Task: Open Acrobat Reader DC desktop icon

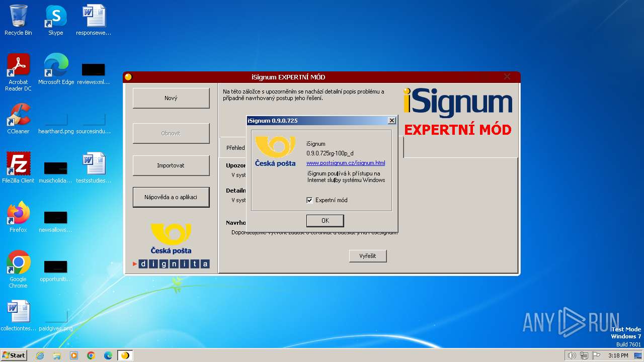Action: 18,72
